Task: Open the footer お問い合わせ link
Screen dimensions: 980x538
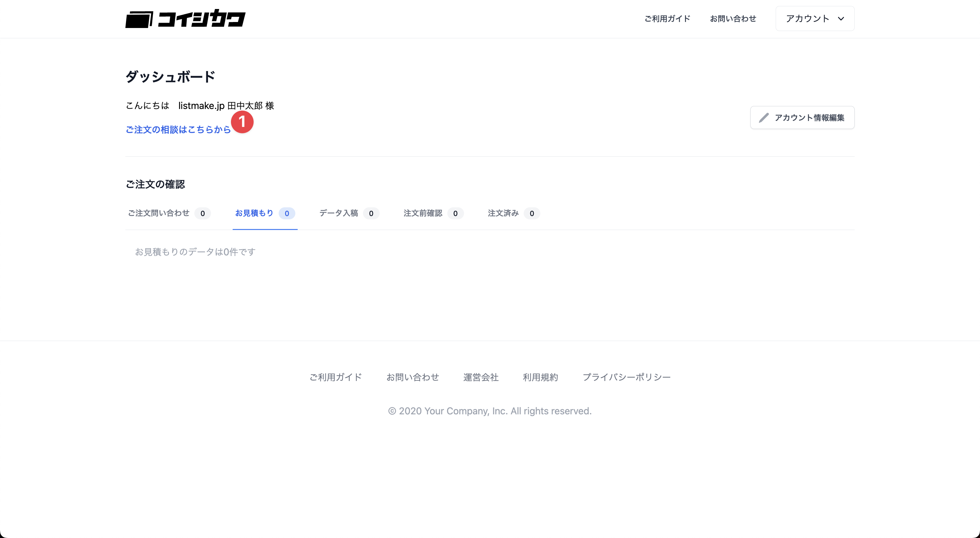Action: point(412,377)
